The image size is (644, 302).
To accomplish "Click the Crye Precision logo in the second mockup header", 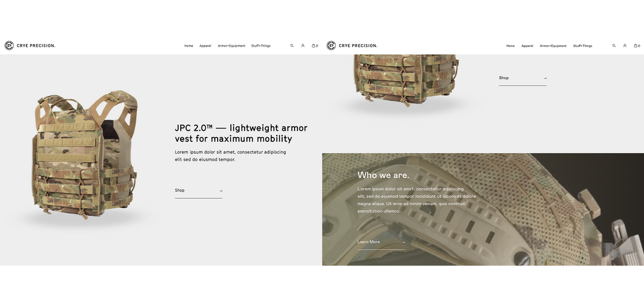I will point(352,45).
